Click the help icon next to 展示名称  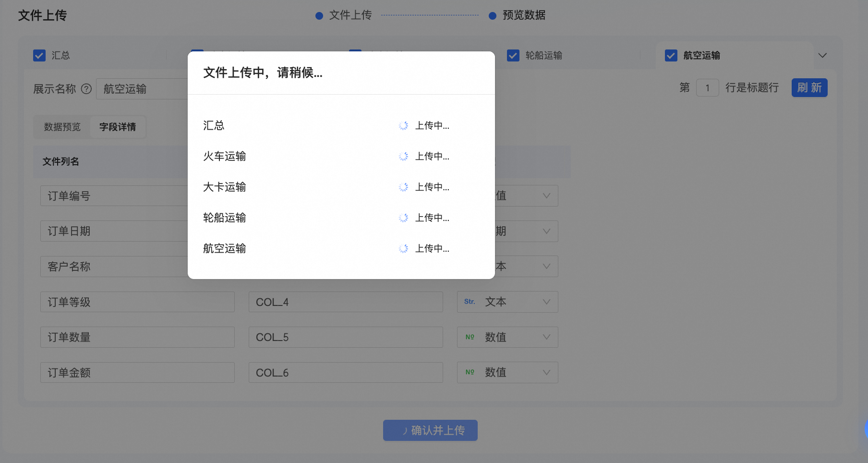click(86, 89)
